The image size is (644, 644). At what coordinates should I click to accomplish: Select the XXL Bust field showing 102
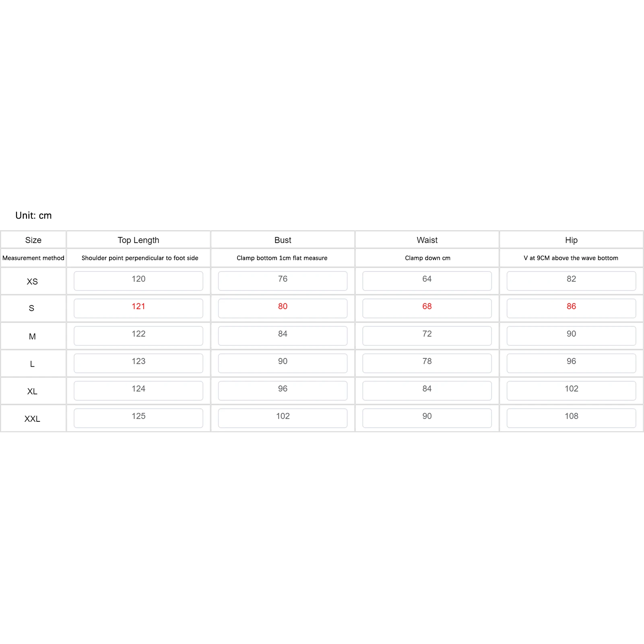tap(283, 418)
